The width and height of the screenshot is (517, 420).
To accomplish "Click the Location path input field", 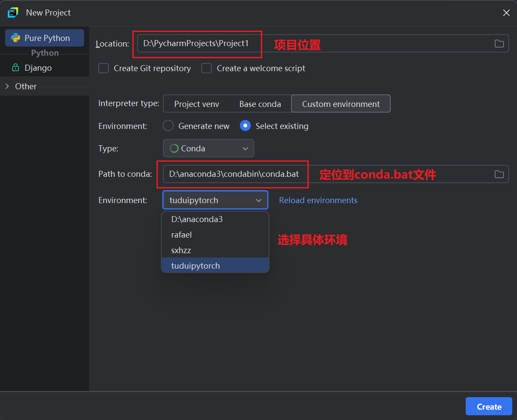I will pyautogui.click(x=323, y=44).
